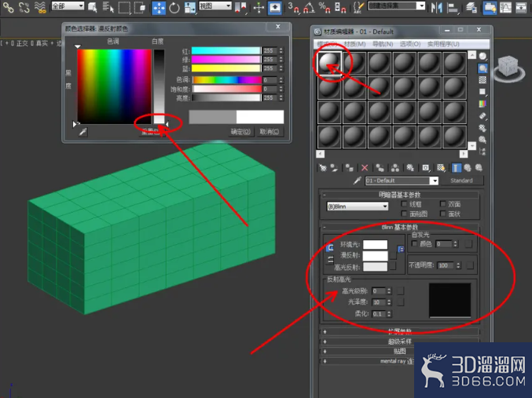This screenshot has width=532, height=398.
Task: Click Sample Type sphere icon on side
Action: [x=482, y=56]
